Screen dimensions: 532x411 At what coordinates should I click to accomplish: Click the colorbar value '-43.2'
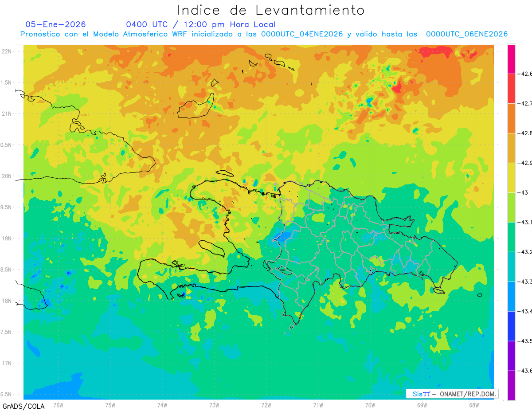point(524,252)
